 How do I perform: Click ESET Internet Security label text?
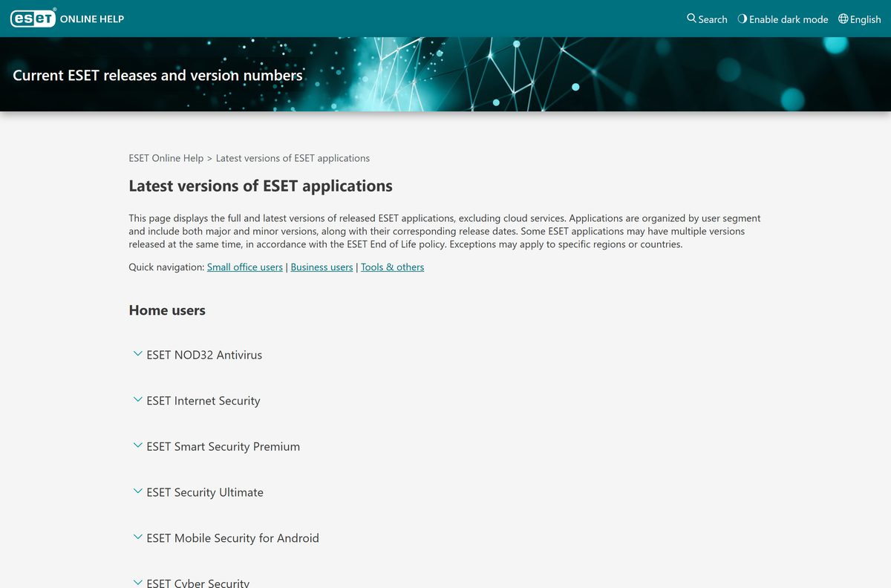[x=203, y=401]
